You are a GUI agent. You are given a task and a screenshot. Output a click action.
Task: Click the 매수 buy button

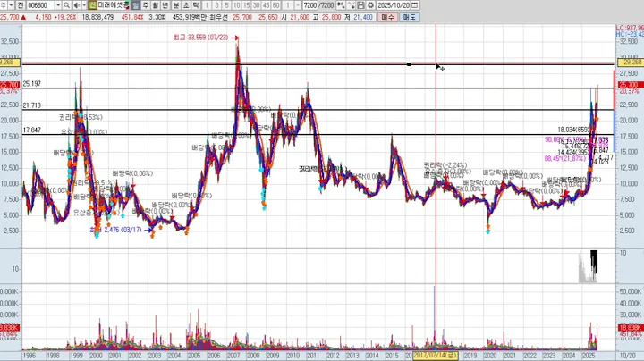[387, 17]
